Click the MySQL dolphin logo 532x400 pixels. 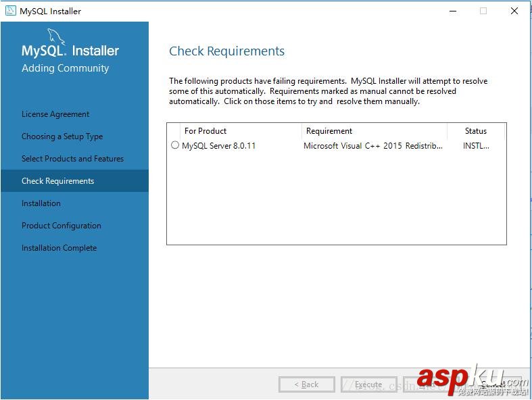56,36
